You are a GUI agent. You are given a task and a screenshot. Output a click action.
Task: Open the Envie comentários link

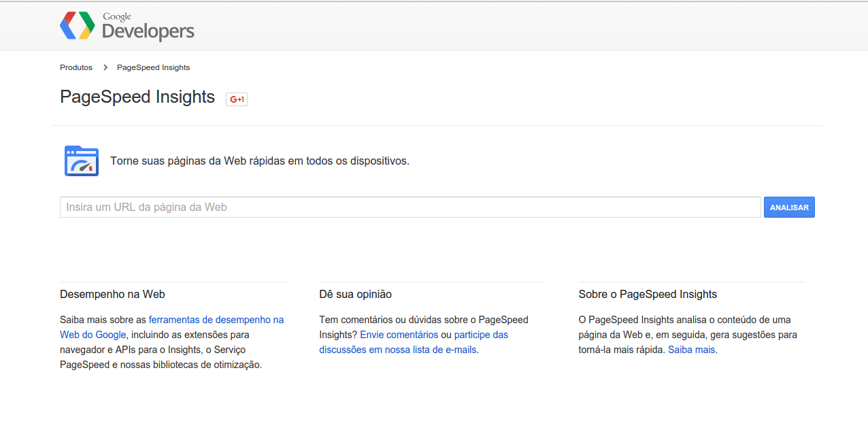point(399,335)
